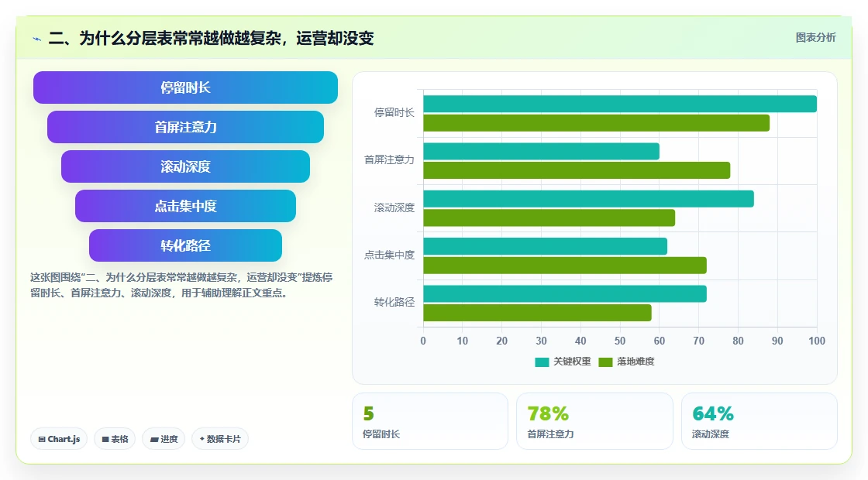This screenshot has height=480, width=868.
Task: Click the x-axis tick label 100
Action: click(x=817, y=341)
